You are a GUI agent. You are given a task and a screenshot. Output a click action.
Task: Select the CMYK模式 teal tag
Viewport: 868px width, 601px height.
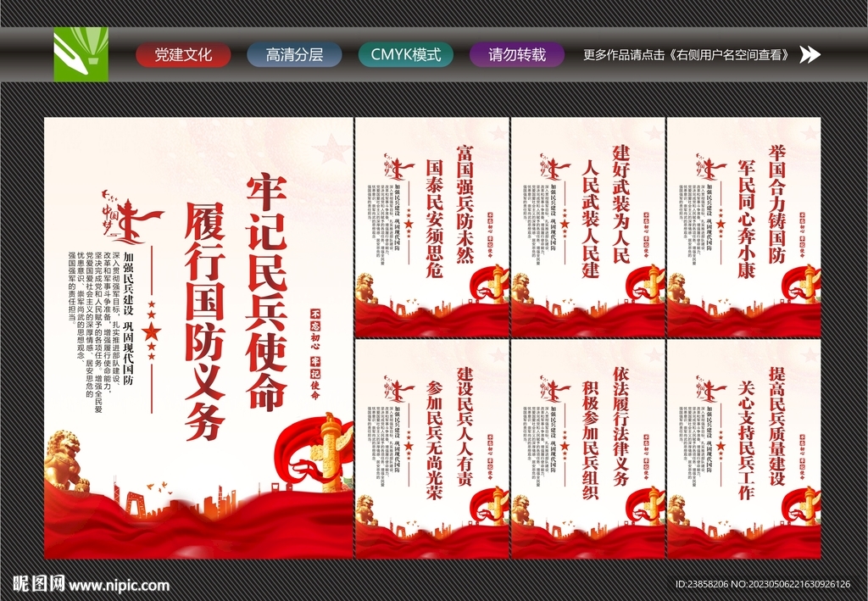click(x=406, y=53)
